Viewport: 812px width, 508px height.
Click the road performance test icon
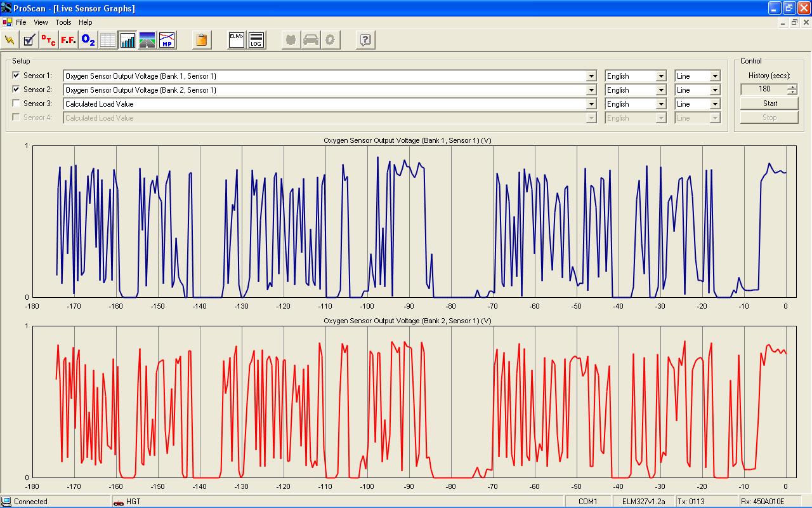pos(147,41)
